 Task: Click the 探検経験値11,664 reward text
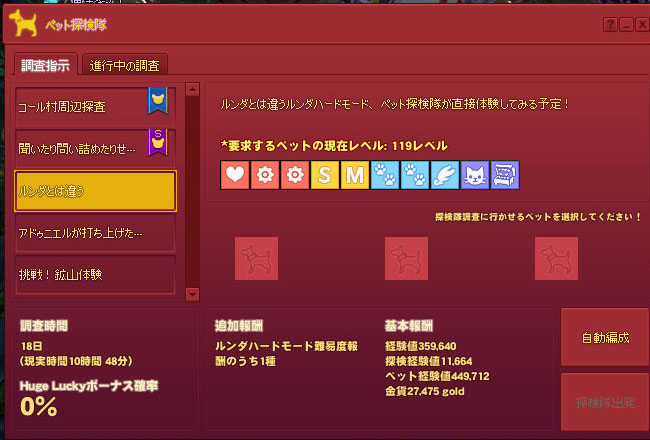[x=429, y=361]
